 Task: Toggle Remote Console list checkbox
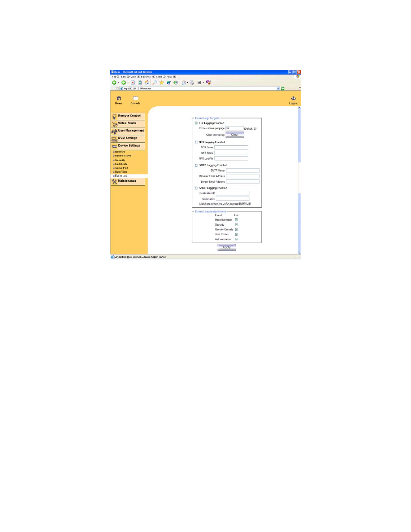tap(236, 230)
